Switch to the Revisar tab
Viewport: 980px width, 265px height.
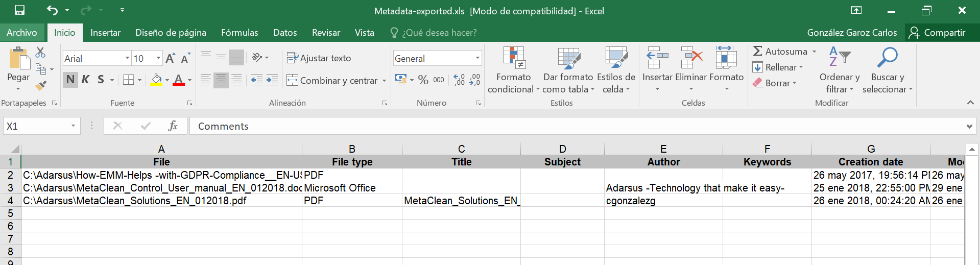click(x=326, y=33)
